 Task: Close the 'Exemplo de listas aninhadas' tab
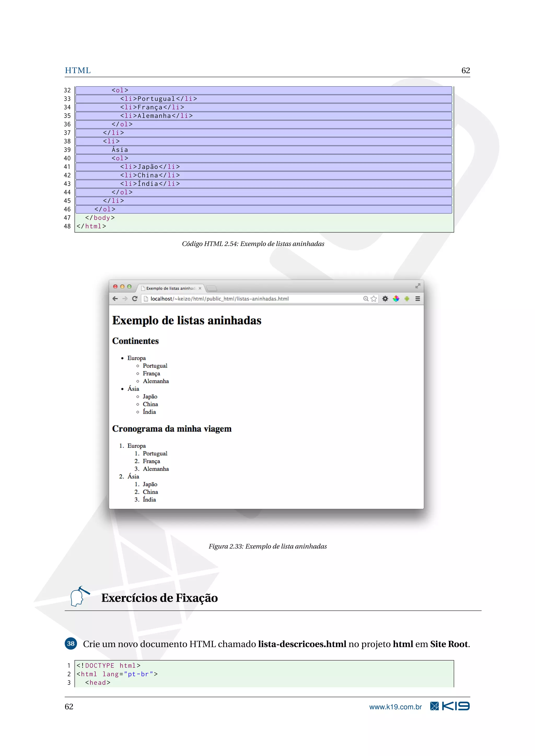click(200, 288)
